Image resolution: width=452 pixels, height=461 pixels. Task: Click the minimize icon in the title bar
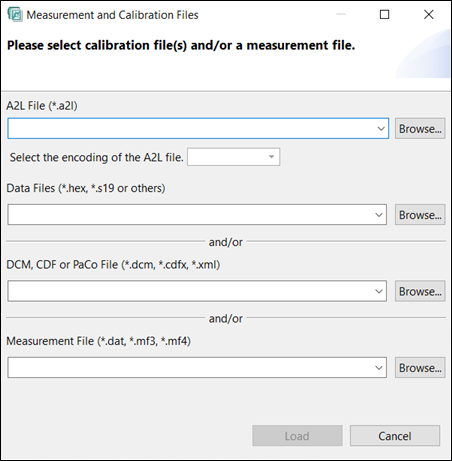pos(341,14)
